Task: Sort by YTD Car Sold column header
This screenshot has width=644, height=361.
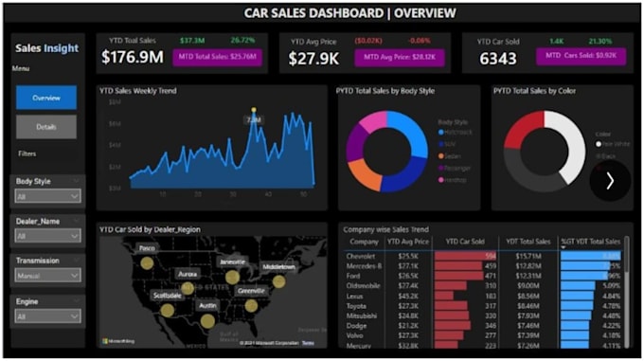Action: click(x=465, y=242)
